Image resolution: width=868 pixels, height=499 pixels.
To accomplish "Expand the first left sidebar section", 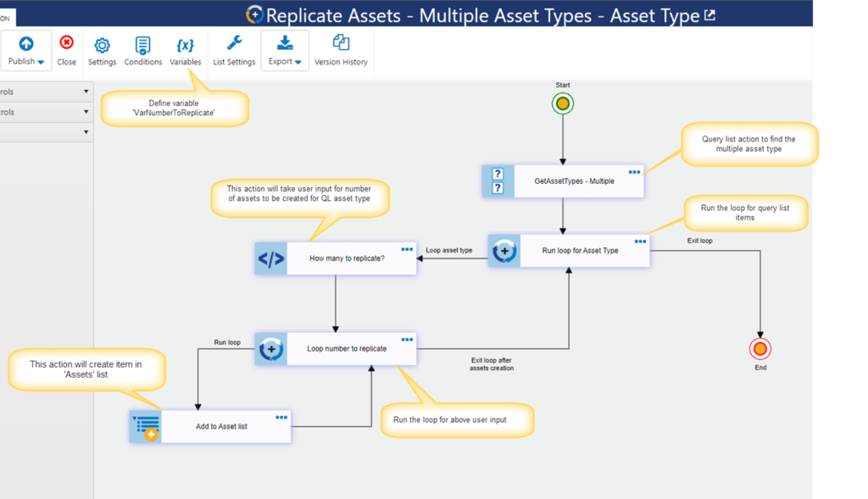I will tap(86, 91).
